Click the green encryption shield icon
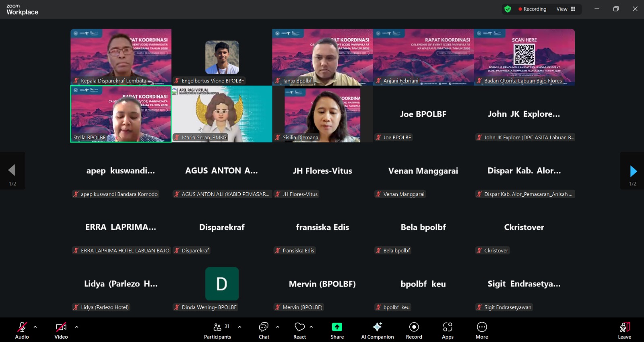The width and height of the screenshot is (644, 342). point(508,9)
